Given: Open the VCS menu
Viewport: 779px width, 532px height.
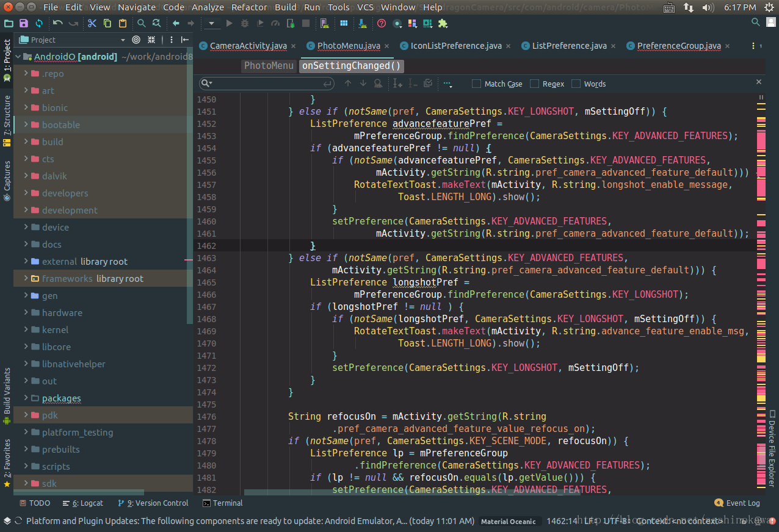Looking at the screenshot, I should pos(365,7).
